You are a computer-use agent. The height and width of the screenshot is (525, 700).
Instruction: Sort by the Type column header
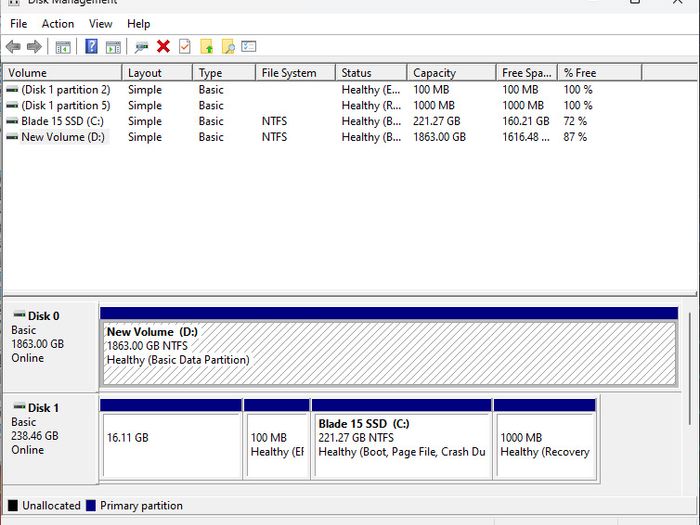[x=224, y=73]
